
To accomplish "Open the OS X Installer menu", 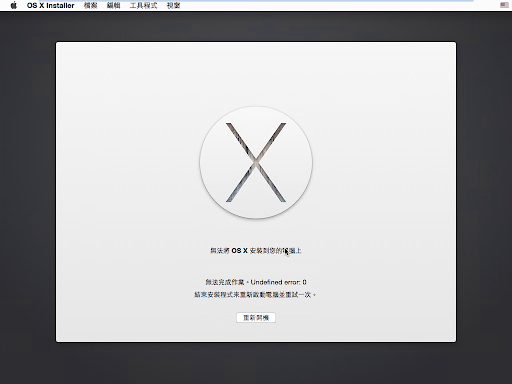I will coord(50,6).
